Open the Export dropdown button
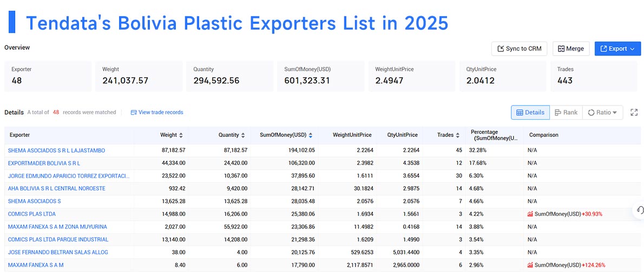 617,49
